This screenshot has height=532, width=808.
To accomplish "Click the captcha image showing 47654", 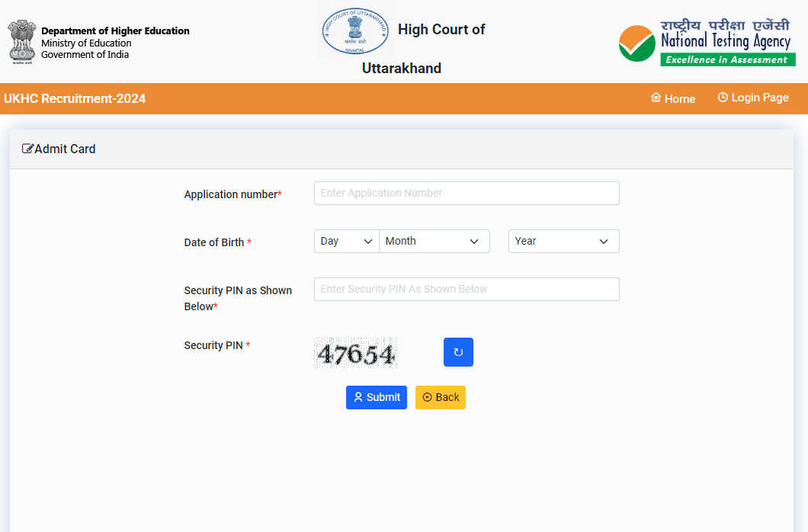I will pyautogui.click(x=356, y=354).
